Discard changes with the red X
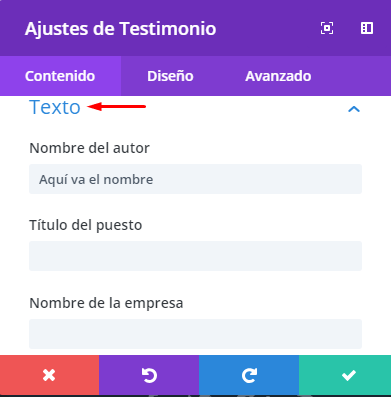Screen dimensions: 391x397 pos(49,375)
